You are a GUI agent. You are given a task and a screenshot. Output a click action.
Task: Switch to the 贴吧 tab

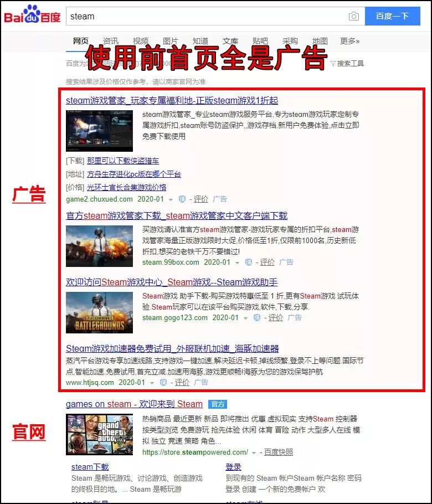tap(260, 41)
